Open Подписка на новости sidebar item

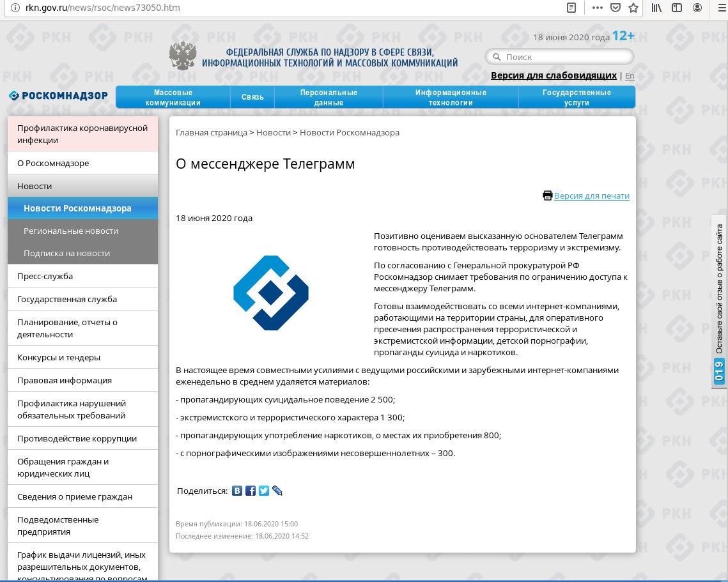pos(82,253)
